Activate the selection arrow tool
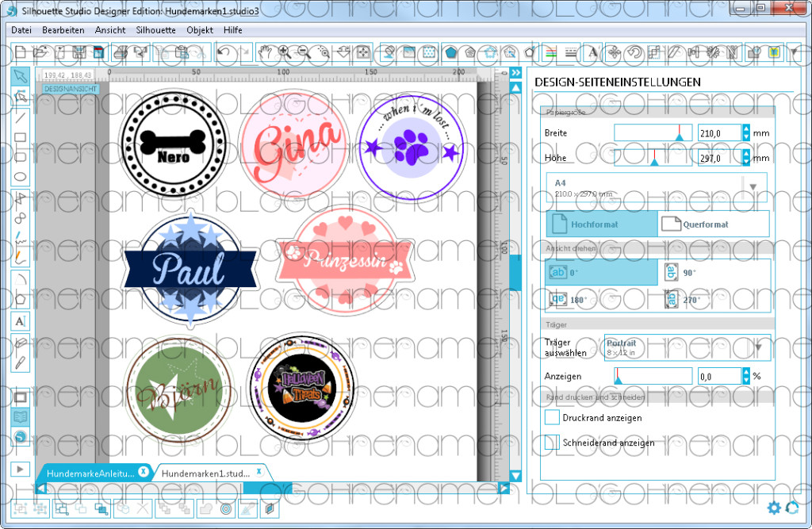Image resolution: width=812 pixels, height=529 pixels. (20, 74)
